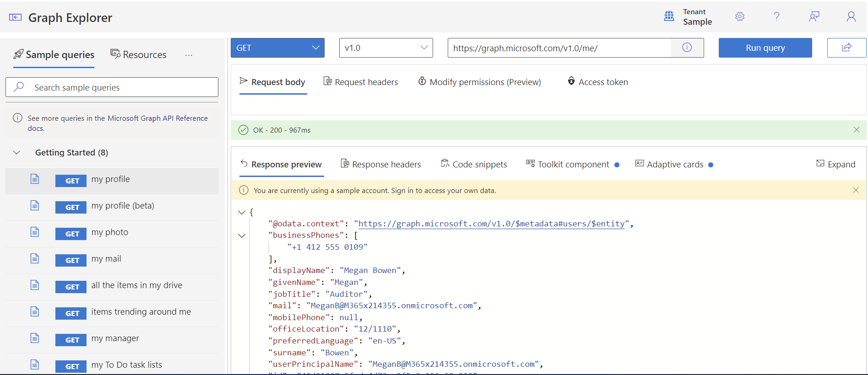Click the green success check icon
The height and width of the screenshot is (375, 868).
point(244,130)
